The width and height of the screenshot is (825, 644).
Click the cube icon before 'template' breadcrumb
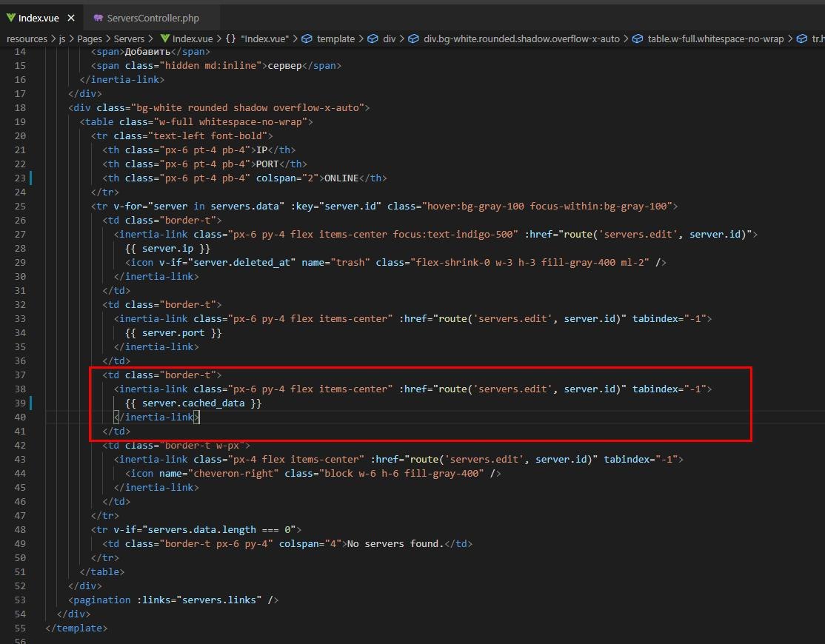307,39
